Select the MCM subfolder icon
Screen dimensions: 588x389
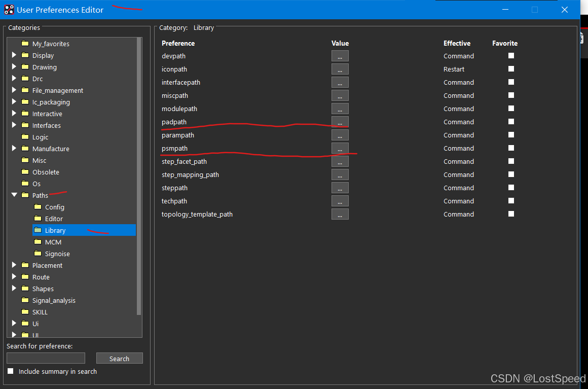click(38, 242)
